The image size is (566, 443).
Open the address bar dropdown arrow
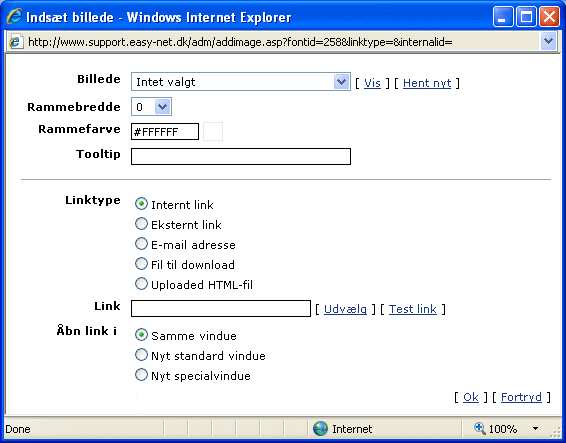click(548, 41)
